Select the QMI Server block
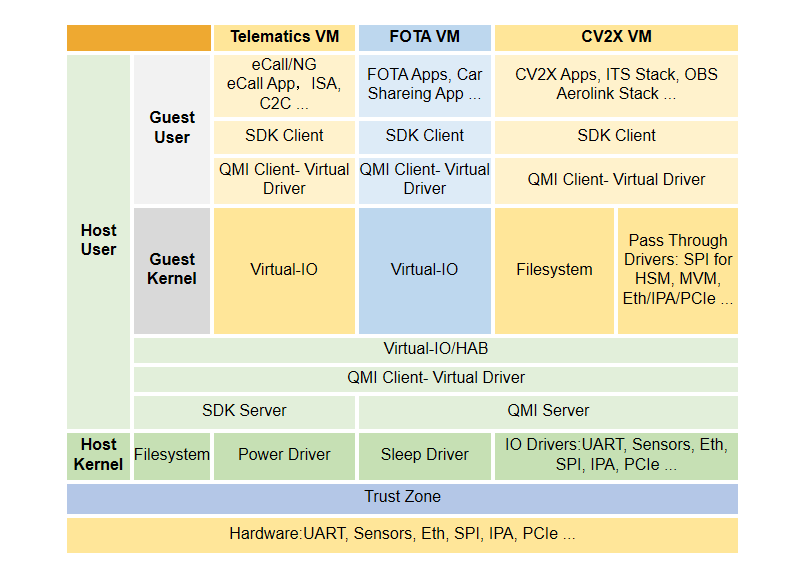The width and height of the screenshot is (805, 581). tap(548, 411)
